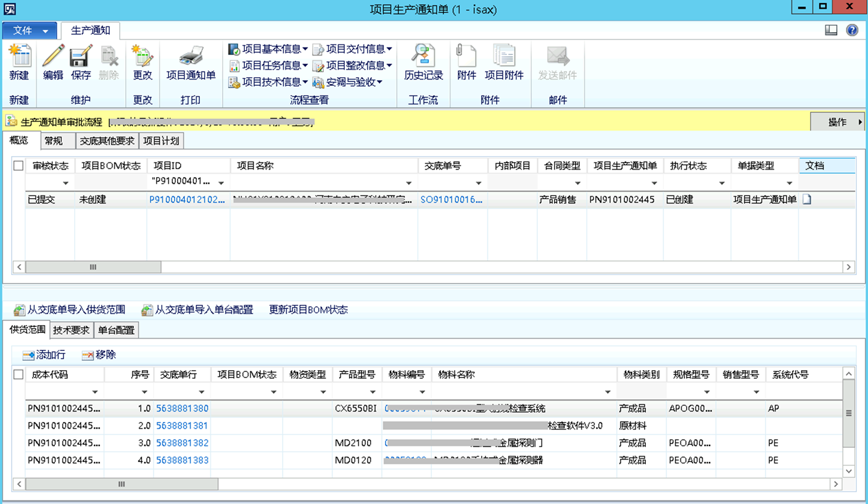Open project ID link P910004012102

188,200
